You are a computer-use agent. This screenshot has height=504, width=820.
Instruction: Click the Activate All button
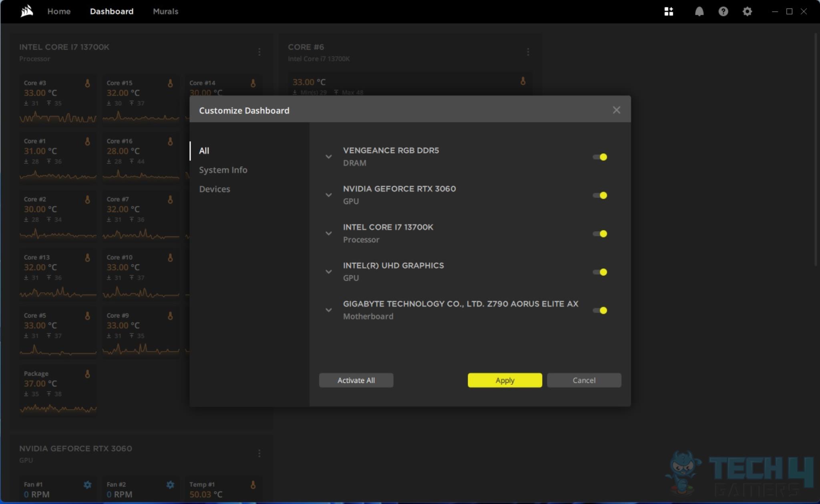356,380
